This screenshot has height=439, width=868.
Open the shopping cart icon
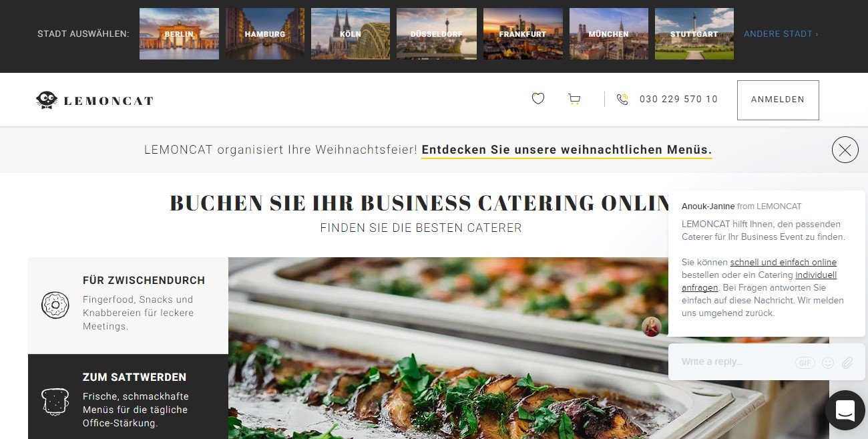[x=574, y=100]
